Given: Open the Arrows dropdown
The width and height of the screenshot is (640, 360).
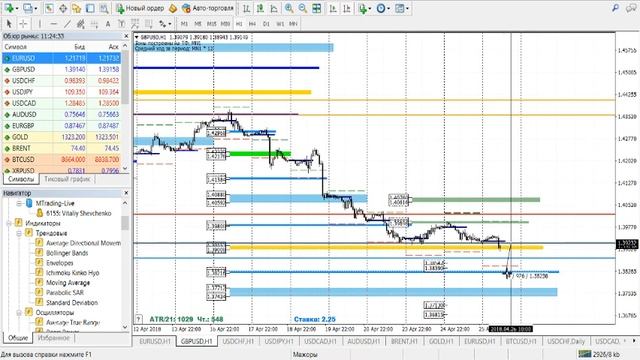Looking at the screenshot, I should 165,24.
